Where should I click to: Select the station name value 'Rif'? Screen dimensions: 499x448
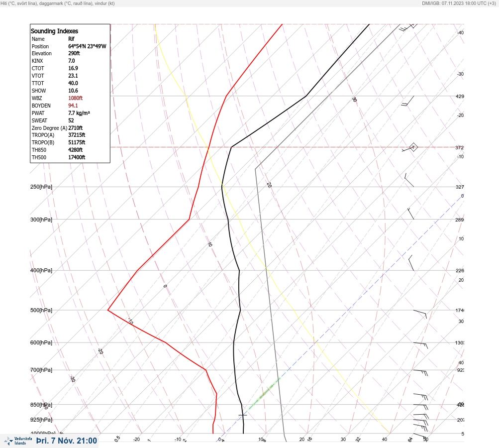tap(71, 39)
